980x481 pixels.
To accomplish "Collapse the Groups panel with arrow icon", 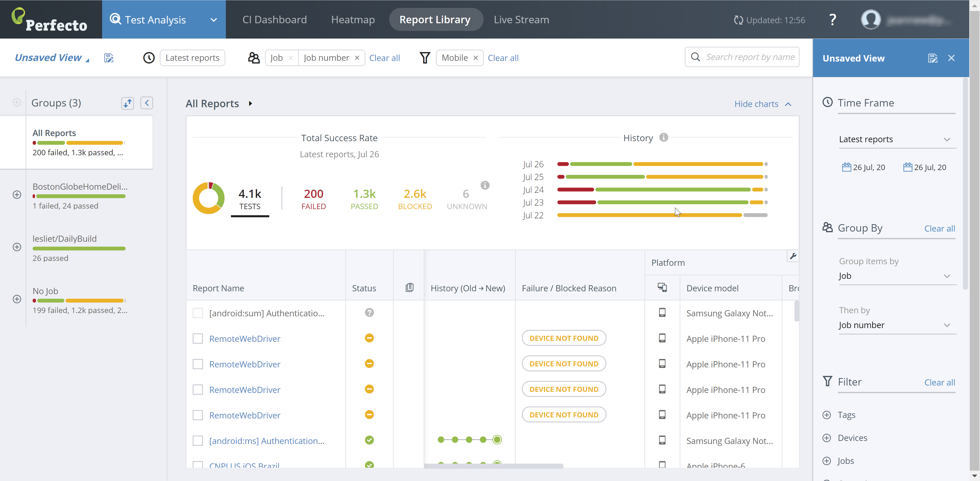I will pyautogui.click(x=146, y=103).
